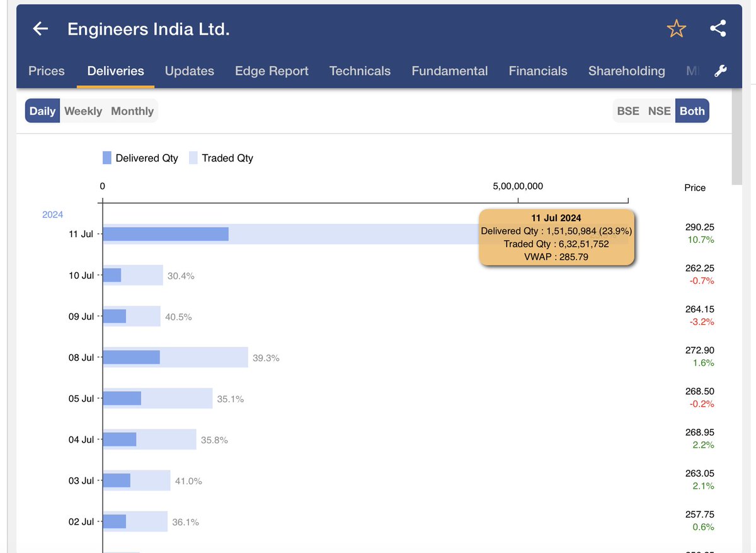Click the 272.90 price value

click(700, 350)
